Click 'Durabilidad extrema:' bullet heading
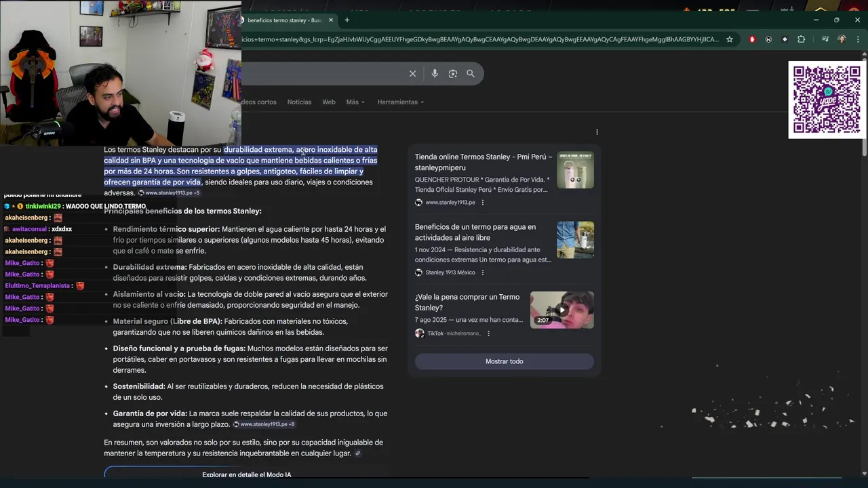The image size is (868, 488). click(149, 267)
